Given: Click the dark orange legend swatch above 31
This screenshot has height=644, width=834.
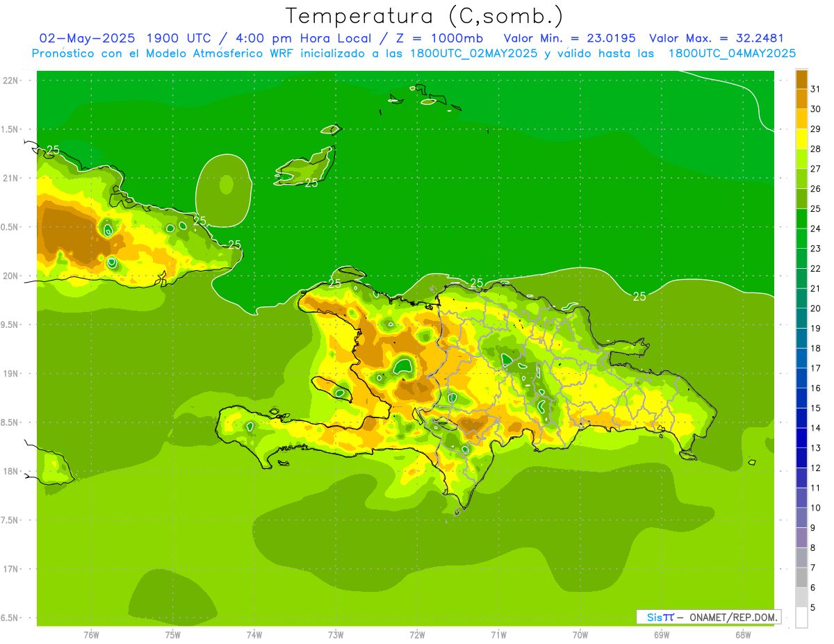Looking at the screenshot, I should 801,79.
